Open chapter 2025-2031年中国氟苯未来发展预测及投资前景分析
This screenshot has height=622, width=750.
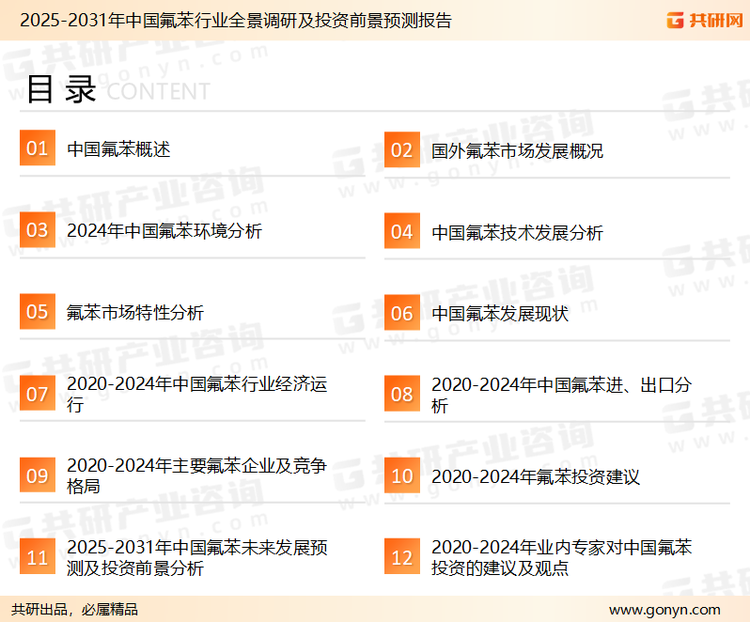point(197,557)
